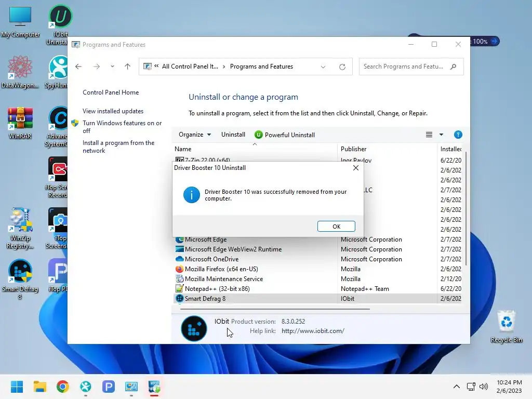
Task: Click the vertical scrollbar of program list
Action: tap(466, 209)
